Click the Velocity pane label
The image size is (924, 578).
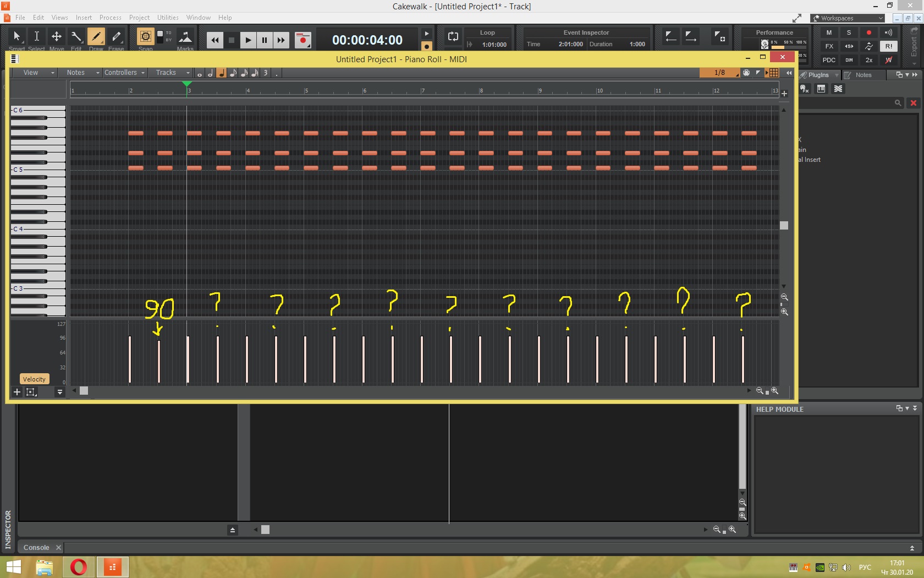34,379
